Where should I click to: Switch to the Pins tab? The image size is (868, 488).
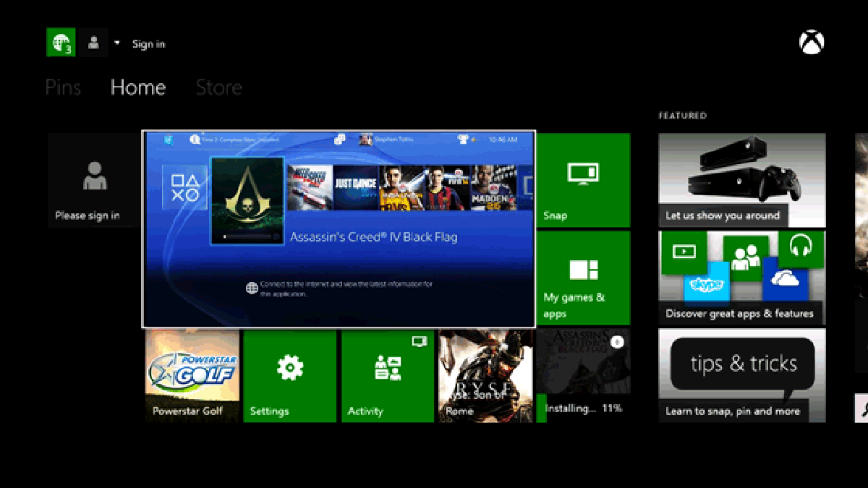[x=63, y=87]
